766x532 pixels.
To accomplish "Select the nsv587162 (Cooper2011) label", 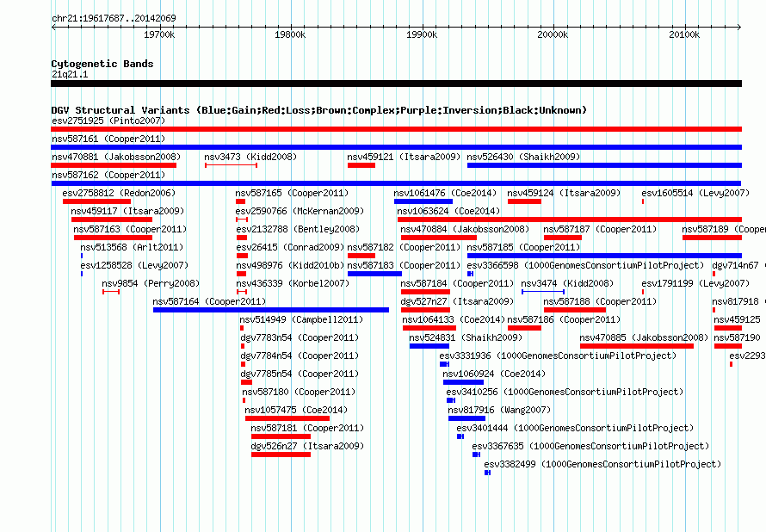I will (x=108, y=175).
